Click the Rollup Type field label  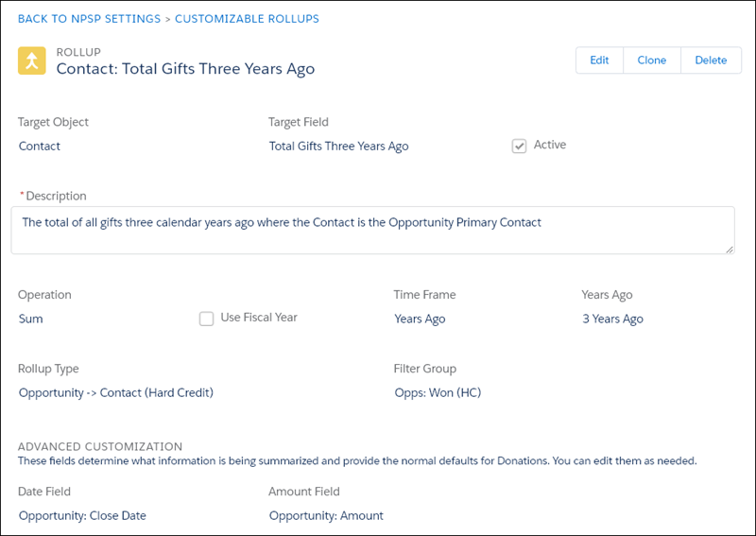[x=48, y=369]
